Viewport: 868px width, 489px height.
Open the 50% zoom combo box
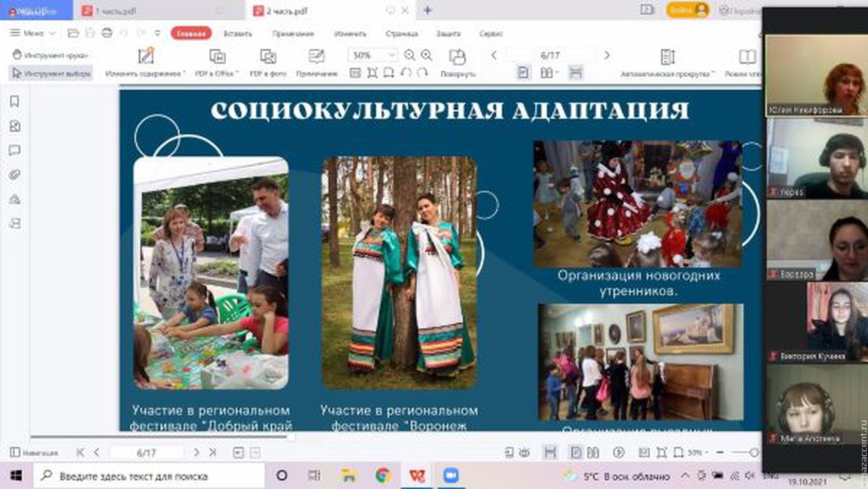[373, 55]
